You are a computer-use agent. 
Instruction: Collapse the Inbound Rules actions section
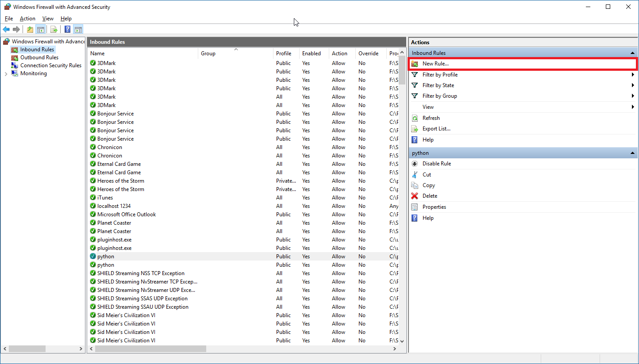coord(632,53)
